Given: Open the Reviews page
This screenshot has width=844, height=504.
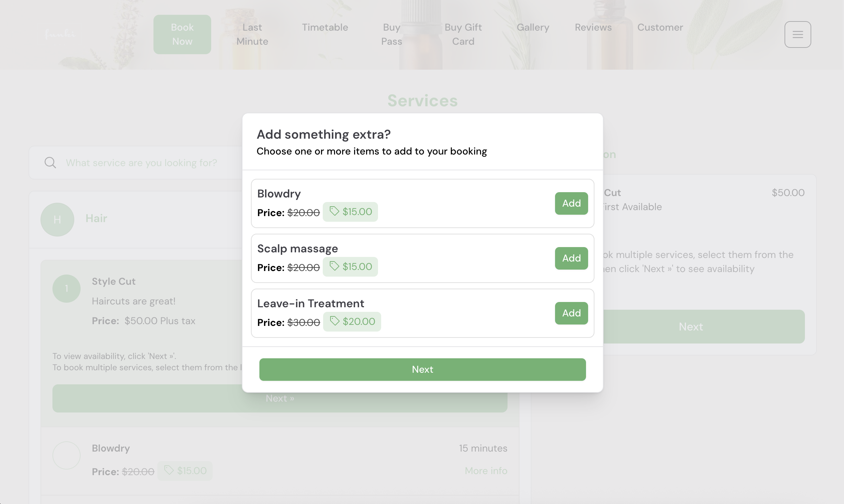Looking at the screenshot, I should [593, 27].
